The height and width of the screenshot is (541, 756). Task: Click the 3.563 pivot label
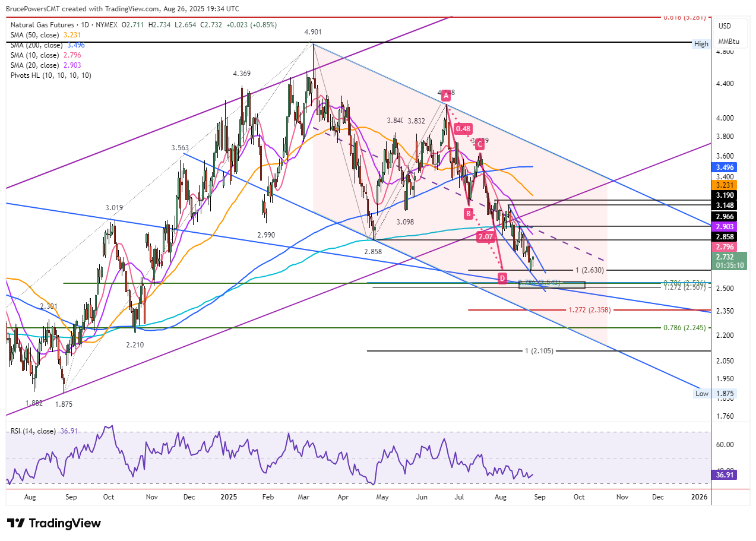(181, 148)
